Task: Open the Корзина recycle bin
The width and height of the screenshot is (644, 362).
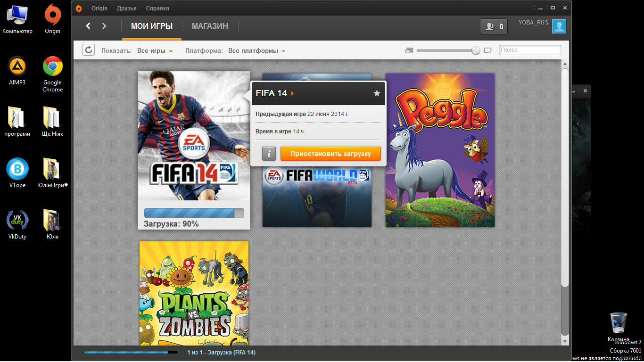Action: coord(619,327)
